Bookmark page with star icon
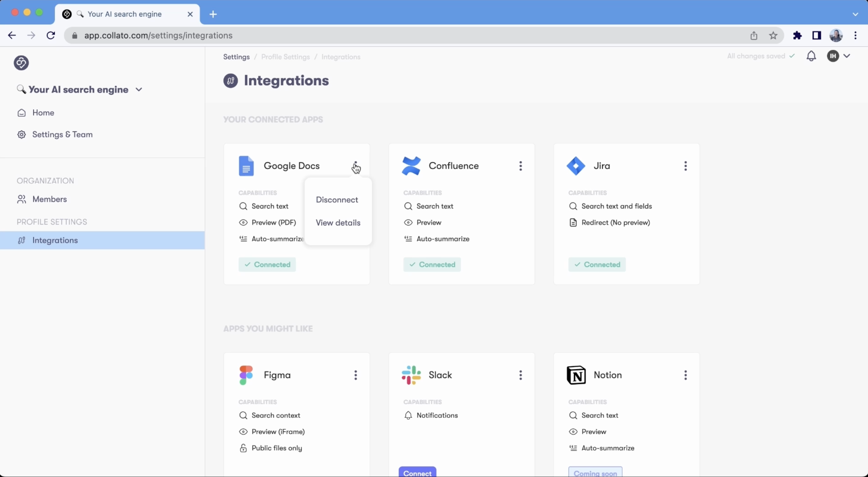The image size is (868, 477). click(x=773, y=35)
